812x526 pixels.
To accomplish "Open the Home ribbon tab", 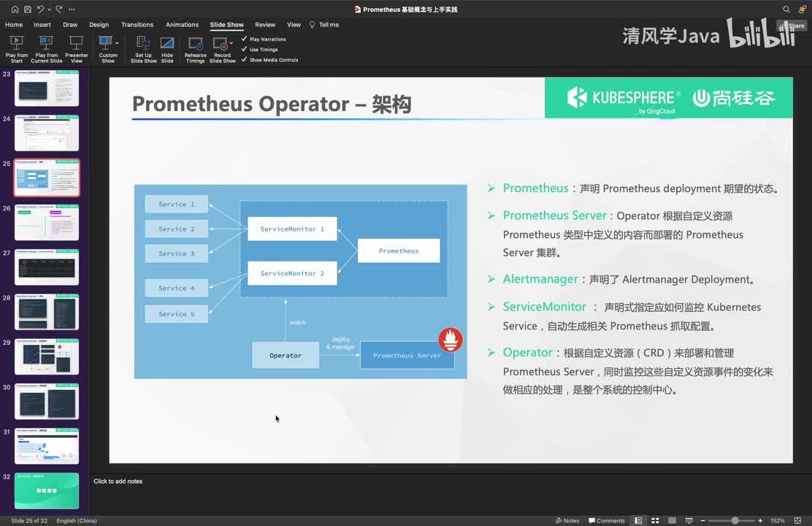I will tap(14, 25).
